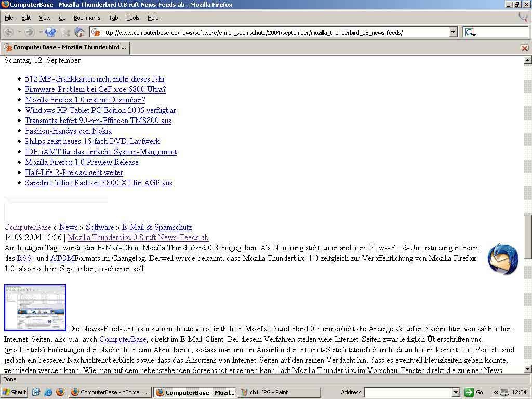Open link Fashion-Handys von Nokia
The width and height of the screenshot is (532, 399).
pos(68,131)
